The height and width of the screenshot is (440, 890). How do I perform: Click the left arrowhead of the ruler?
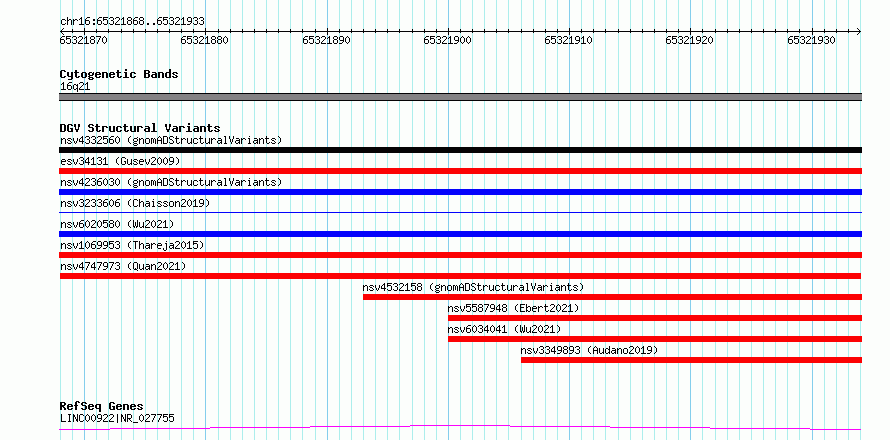pyautogui.click(x=62, y=31)
